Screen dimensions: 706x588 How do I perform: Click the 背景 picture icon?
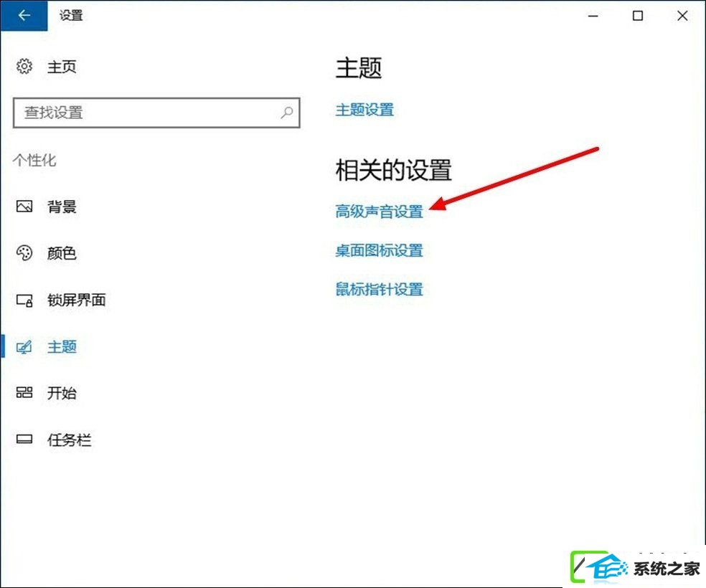click(24, 207)
